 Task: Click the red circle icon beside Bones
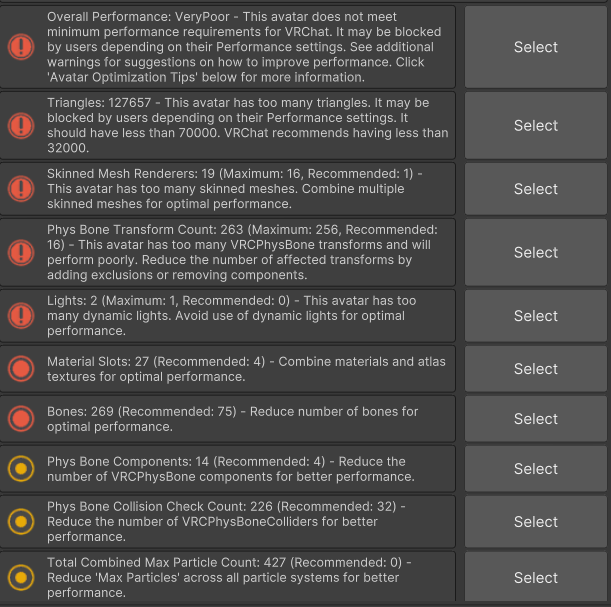(21, 419)
